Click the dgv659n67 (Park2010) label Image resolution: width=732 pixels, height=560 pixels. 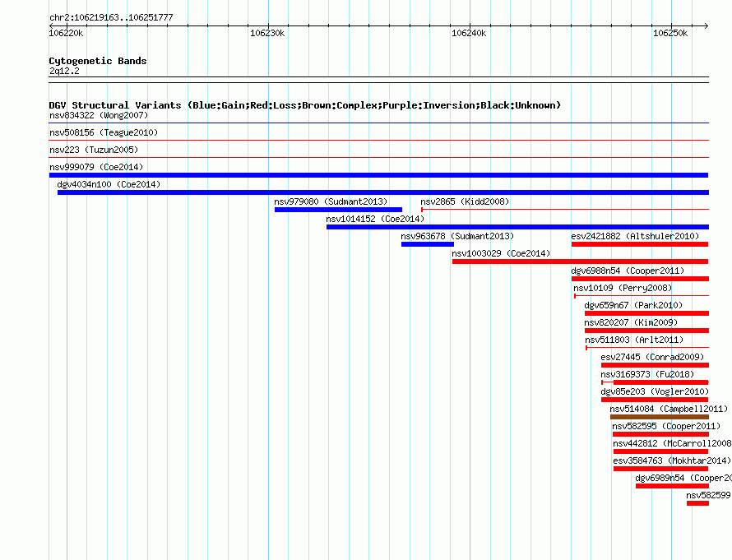click(633, 305)
